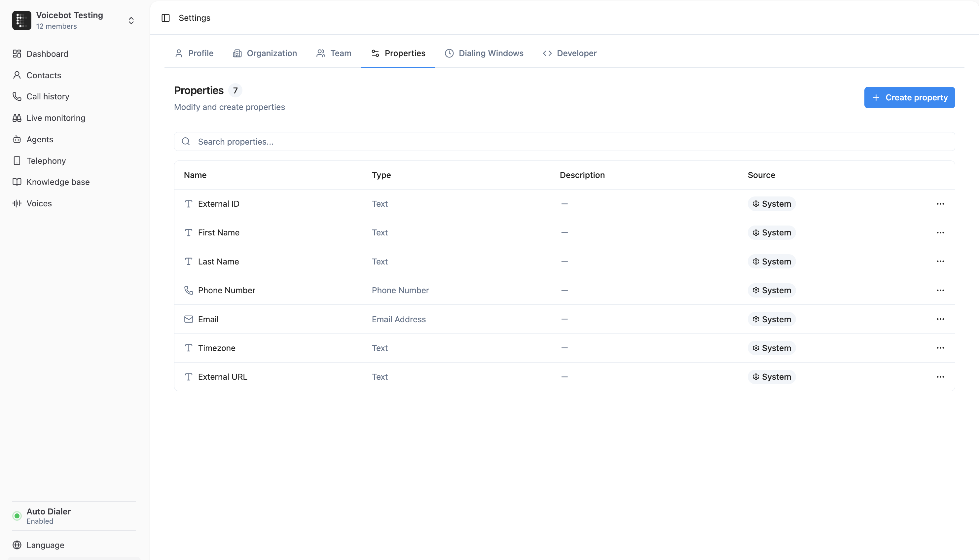Viewport: 979px width, 560px height.
Task: Open the Knowledge base
Action: coord(58,182)
